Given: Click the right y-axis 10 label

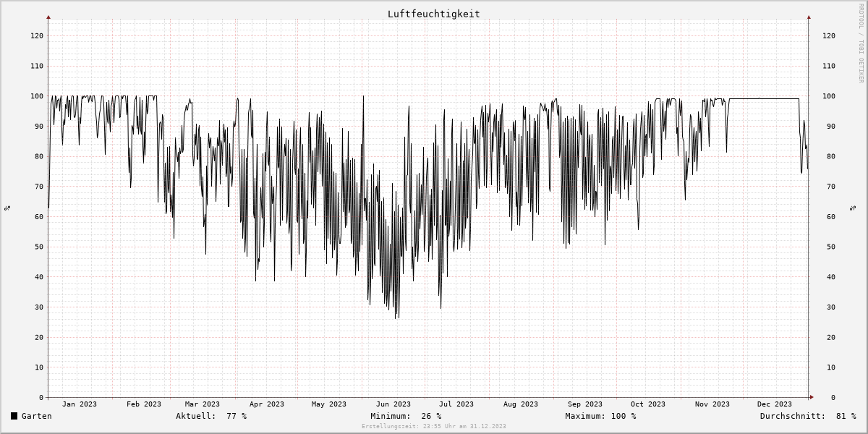Looking at the screenshot, I should [x=831, y=367].
